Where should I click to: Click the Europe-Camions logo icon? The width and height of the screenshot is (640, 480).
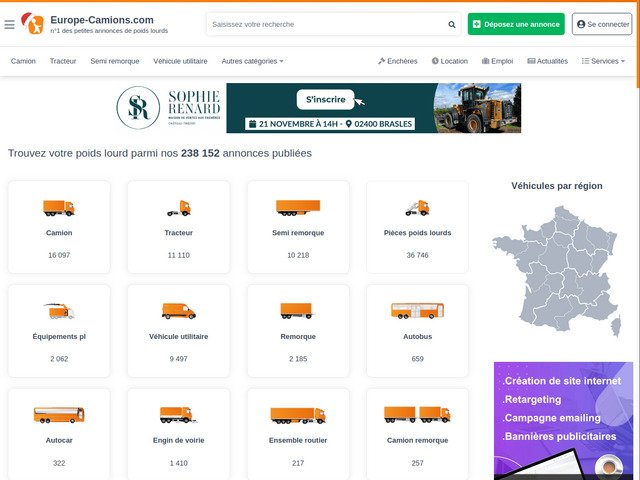(x=32, y=24)
